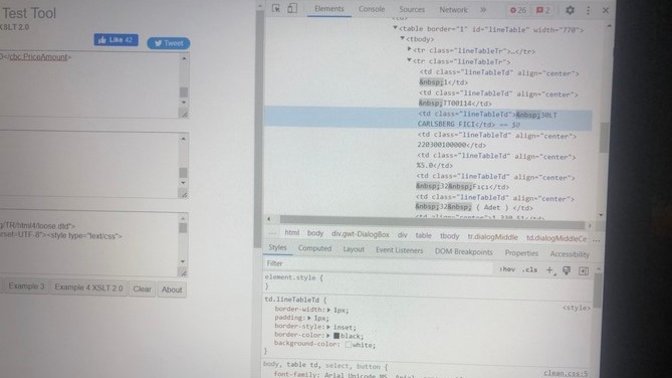
Task: Add a new style rule plus icon
Action: tap(549, 270)
